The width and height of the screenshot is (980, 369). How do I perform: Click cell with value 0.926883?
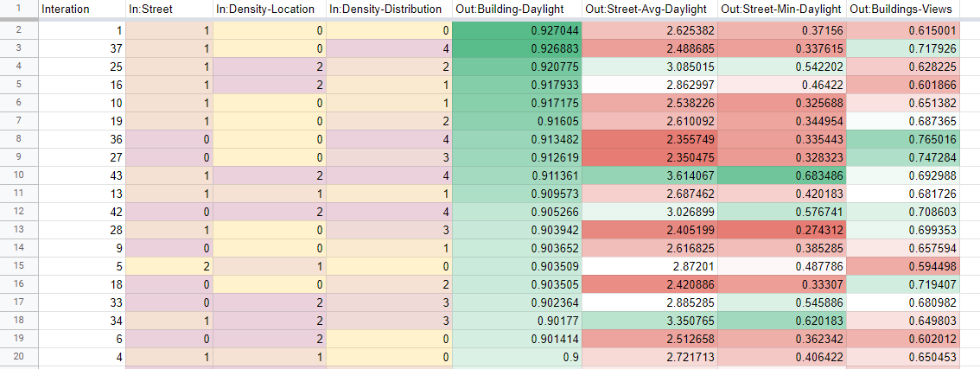tap(516, 48)
